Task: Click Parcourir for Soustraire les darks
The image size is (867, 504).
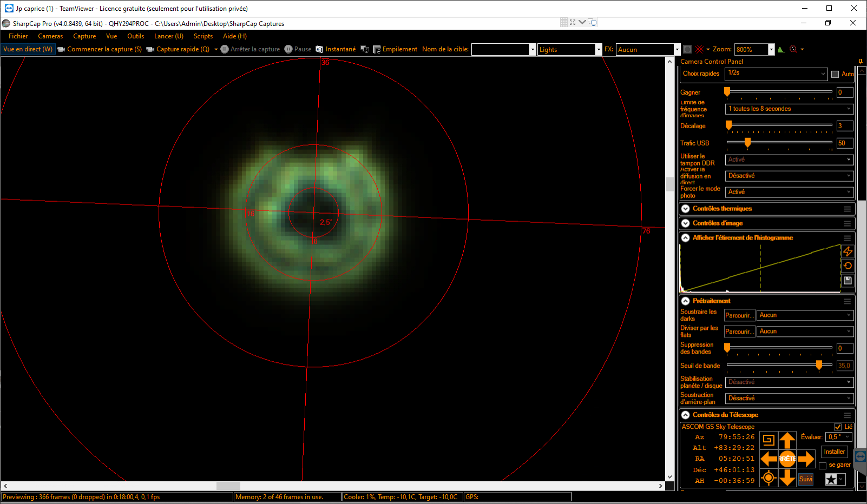Action: (739, 315)
